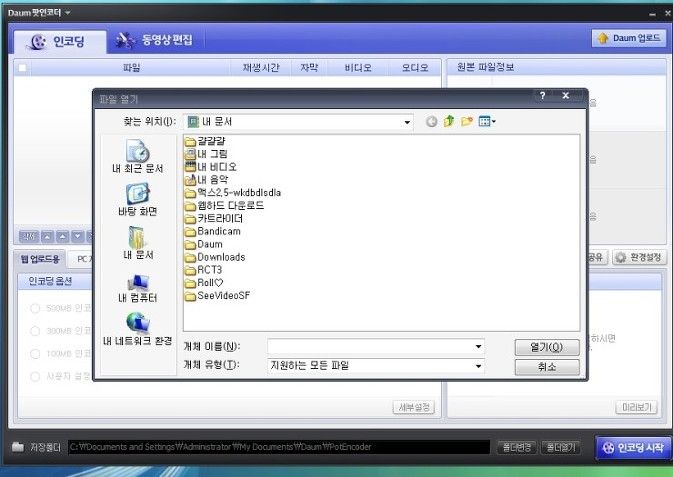This screenshot has height=477, width=673.
Task: Select the 웹 업로드용 tab
Action: point(40,259)
